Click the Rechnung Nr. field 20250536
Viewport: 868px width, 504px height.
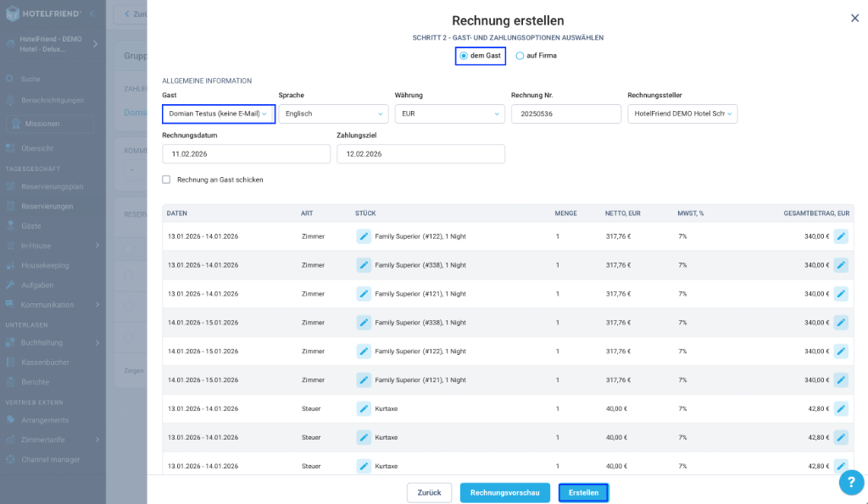[565, 114]
